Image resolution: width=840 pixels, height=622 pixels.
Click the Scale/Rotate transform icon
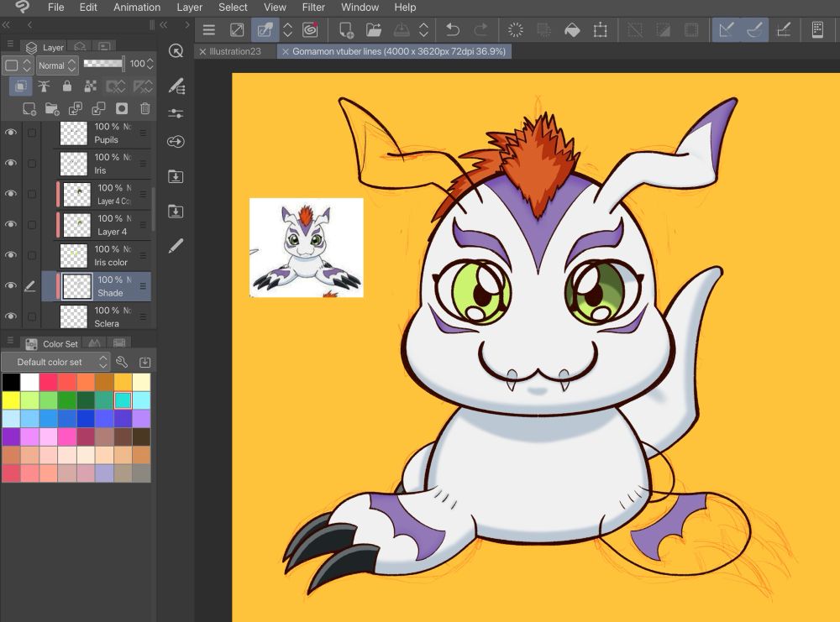coord(601,30)
